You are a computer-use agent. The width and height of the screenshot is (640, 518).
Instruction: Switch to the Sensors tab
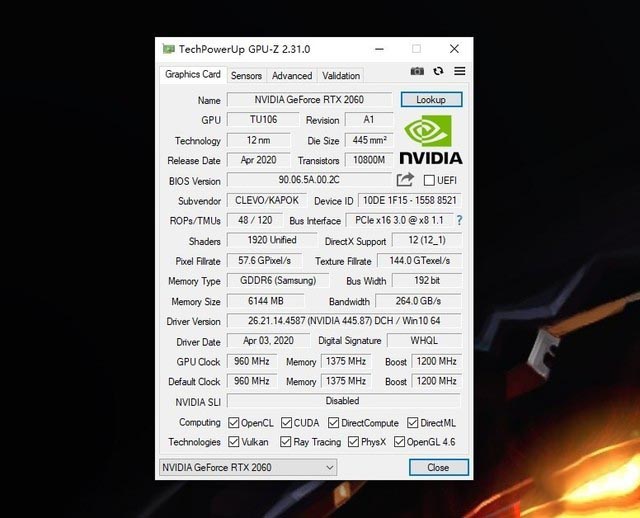click(246, 76)
